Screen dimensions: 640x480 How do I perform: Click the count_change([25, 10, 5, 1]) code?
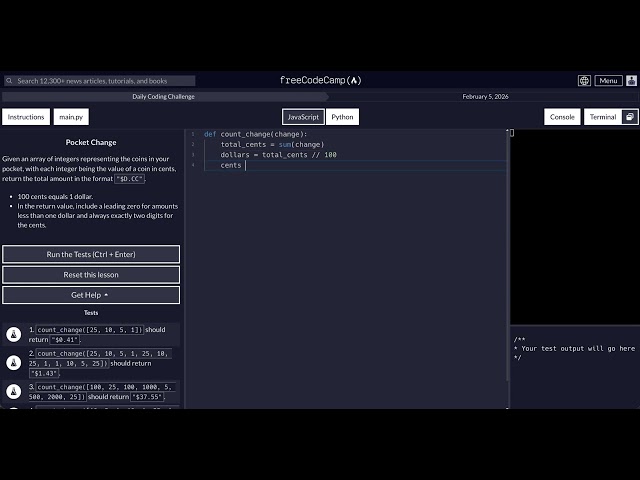click(x=90, y=330)
